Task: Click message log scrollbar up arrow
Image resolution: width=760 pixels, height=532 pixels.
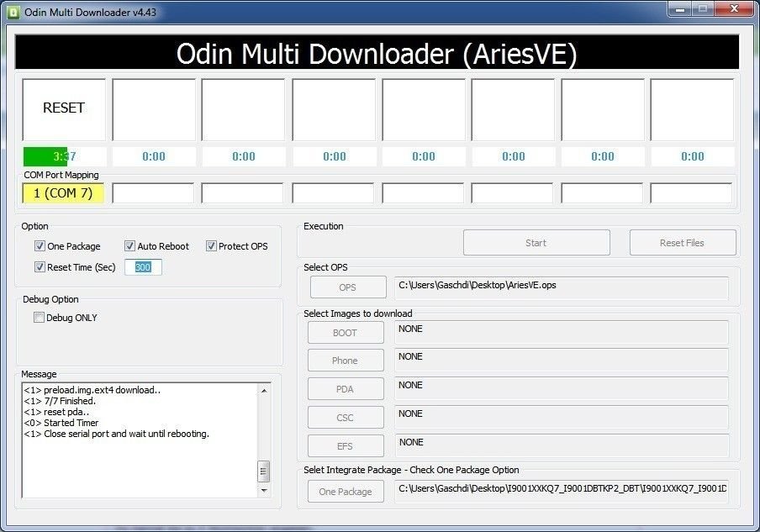Action: [x=264, y=391]
